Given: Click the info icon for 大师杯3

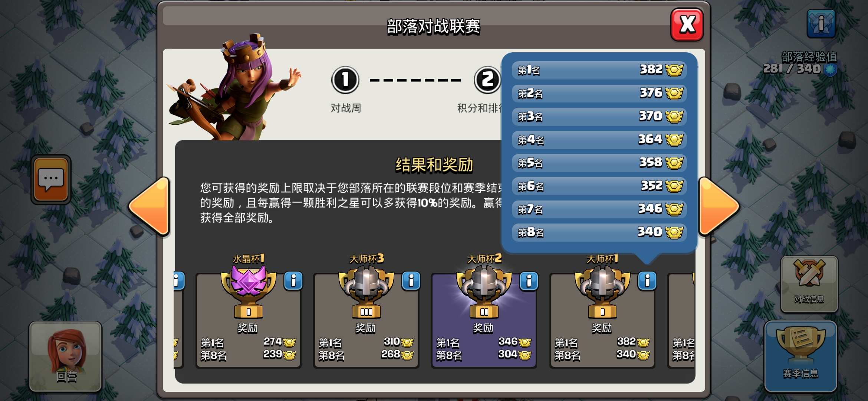Looking at the screenshot, I should pyautogui.click(x=411, y=281).
